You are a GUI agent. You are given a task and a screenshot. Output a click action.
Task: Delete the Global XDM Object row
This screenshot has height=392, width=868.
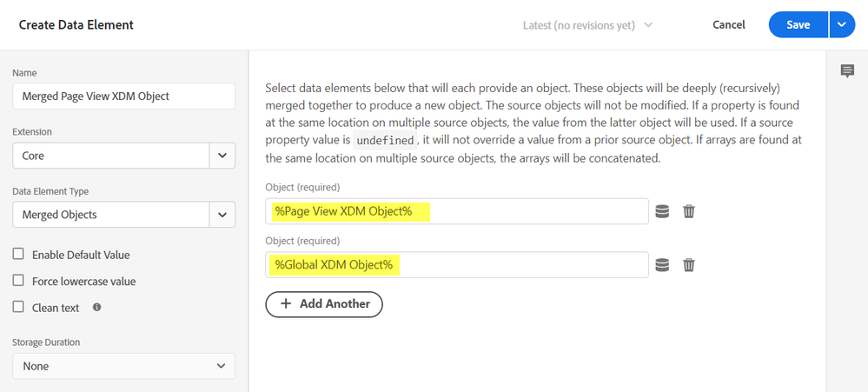pos(689,265)
